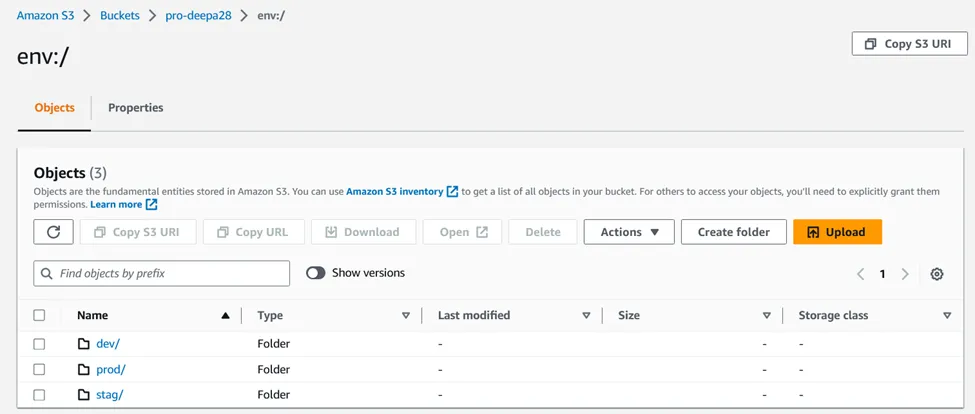Sort by Last modified column arrow
Image resolution: width=975 pixels, height=414 pixels.
(586, 316)
